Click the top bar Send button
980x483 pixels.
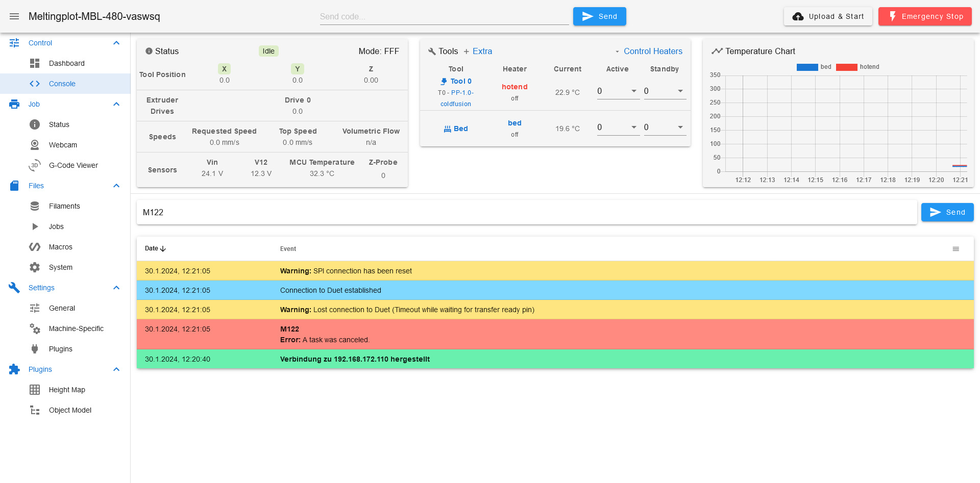coord(599,16)
